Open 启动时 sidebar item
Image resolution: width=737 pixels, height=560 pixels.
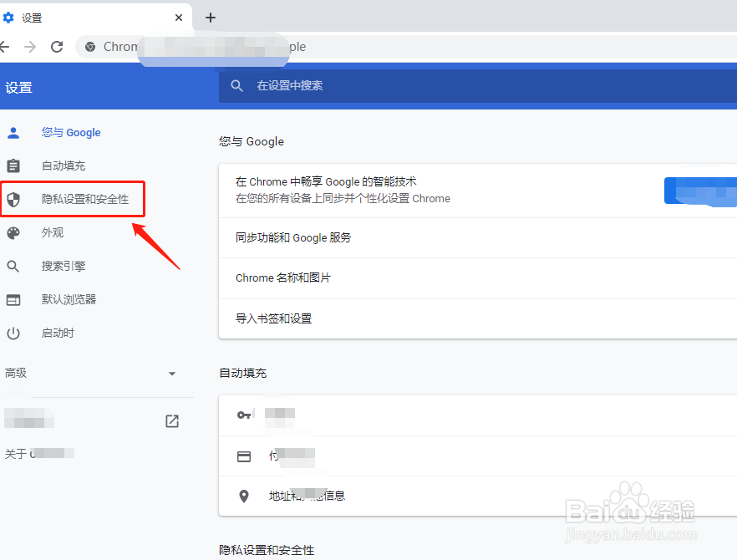[x=58, y=333]
